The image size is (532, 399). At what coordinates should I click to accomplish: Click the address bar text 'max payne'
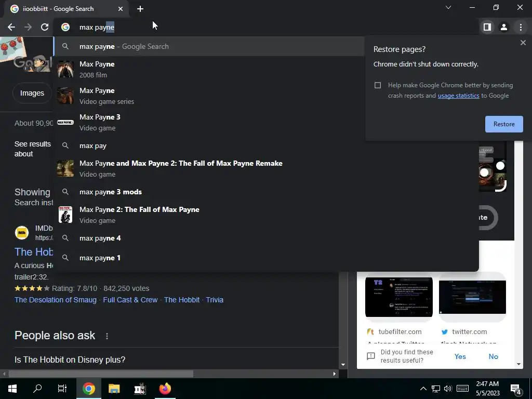tap(97, 27)
